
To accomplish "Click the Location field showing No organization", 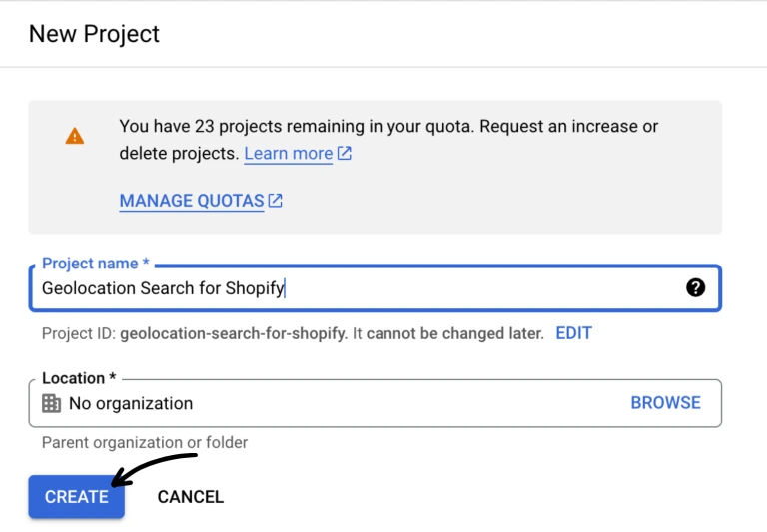I will point(330,403).
